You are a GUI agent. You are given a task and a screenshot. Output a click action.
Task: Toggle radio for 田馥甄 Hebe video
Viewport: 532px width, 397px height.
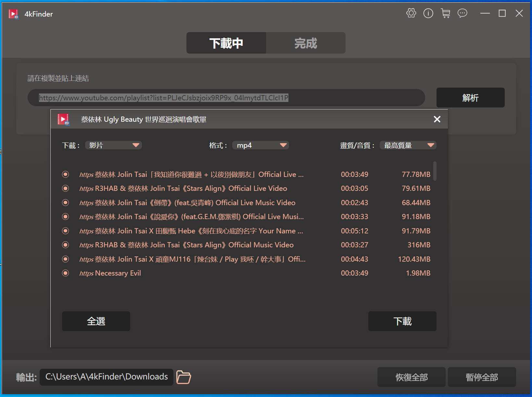point(65,231)
